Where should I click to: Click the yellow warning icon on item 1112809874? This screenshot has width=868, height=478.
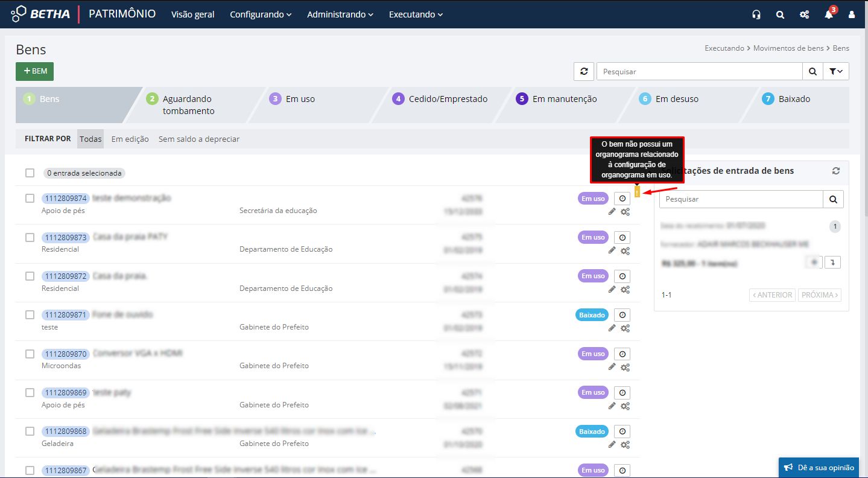point(637,193)
